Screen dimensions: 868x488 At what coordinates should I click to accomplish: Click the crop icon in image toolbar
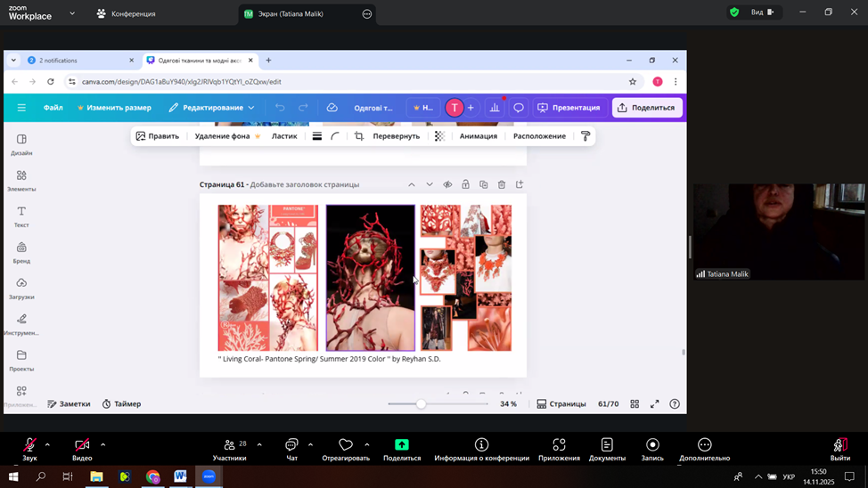coord(359,136)
